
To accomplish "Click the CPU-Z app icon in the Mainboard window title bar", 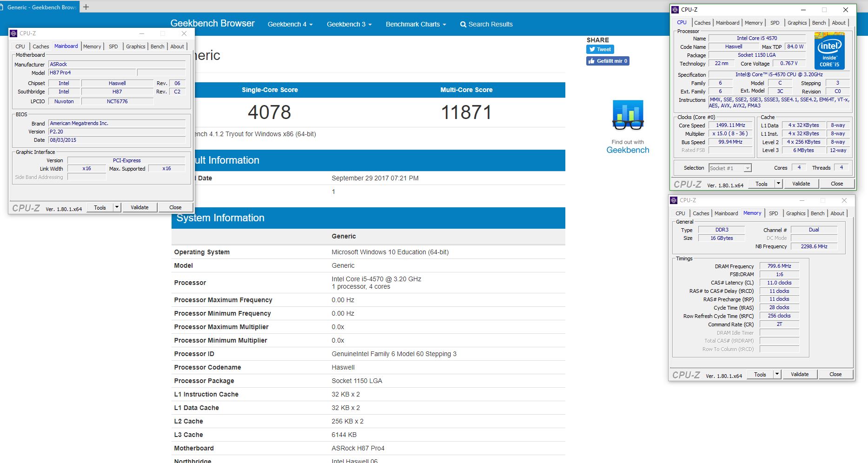I will [13, 33].
